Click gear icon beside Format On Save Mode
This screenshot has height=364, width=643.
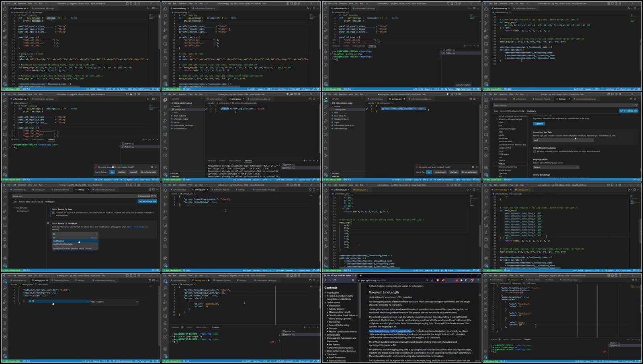(48, 223)
